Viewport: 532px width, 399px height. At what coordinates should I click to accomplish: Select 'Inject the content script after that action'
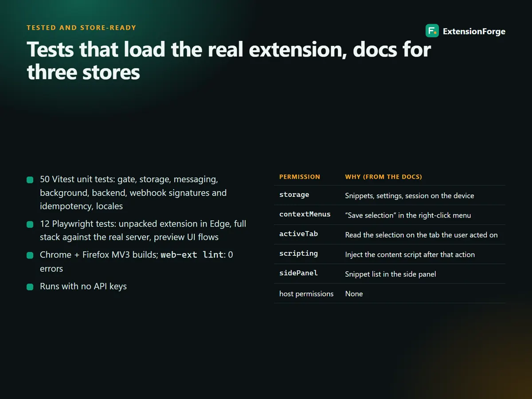tap(410, 254)
